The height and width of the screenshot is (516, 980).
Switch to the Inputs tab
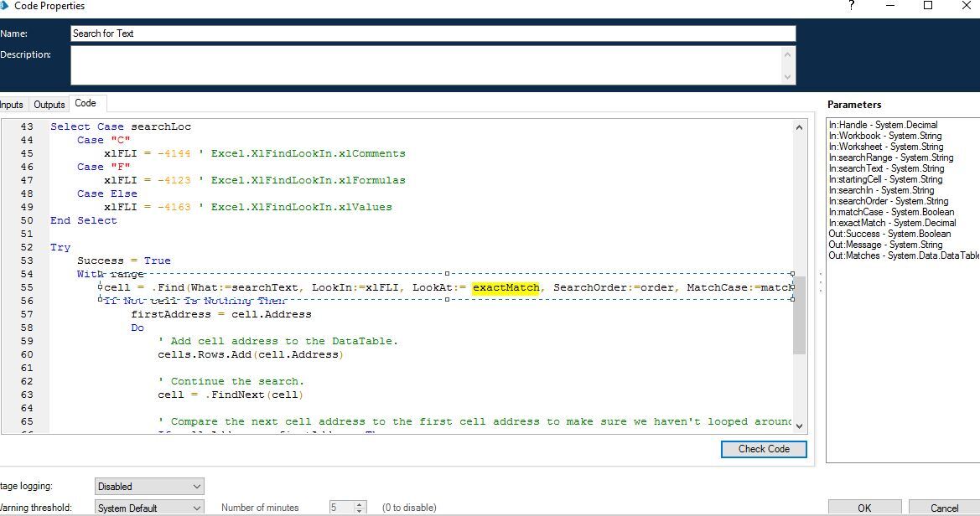[11, 105]
